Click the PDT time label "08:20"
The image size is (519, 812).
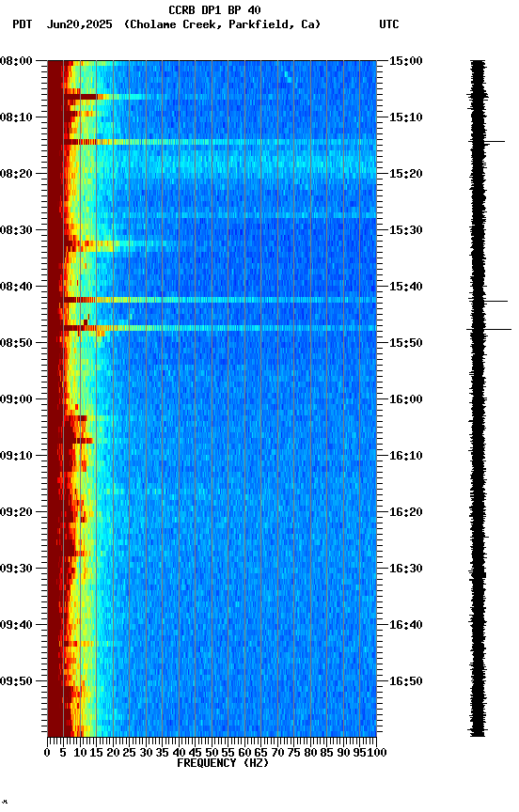click(16, 174)
